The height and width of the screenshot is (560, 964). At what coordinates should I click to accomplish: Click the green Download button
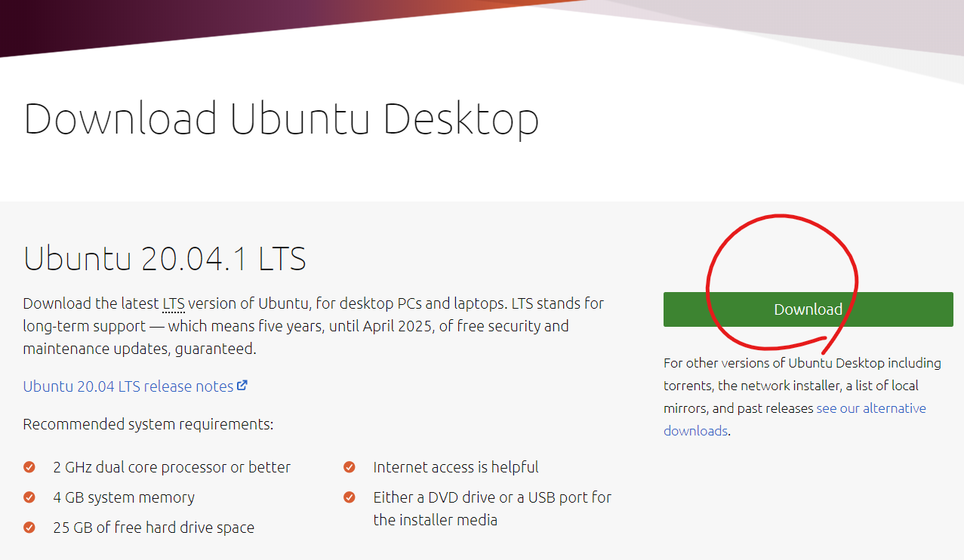click(x=808, y=309)
